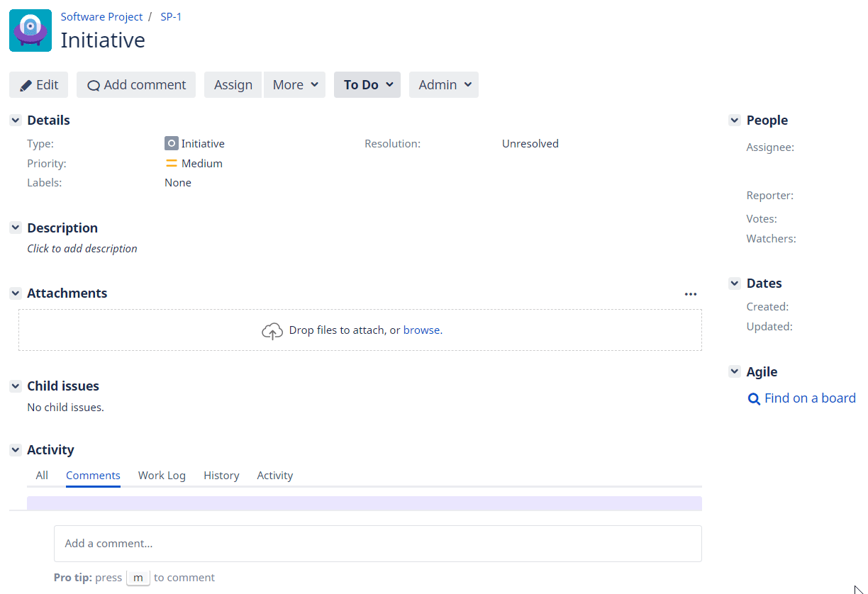Collapse the People panel

[x=735, y=121]
